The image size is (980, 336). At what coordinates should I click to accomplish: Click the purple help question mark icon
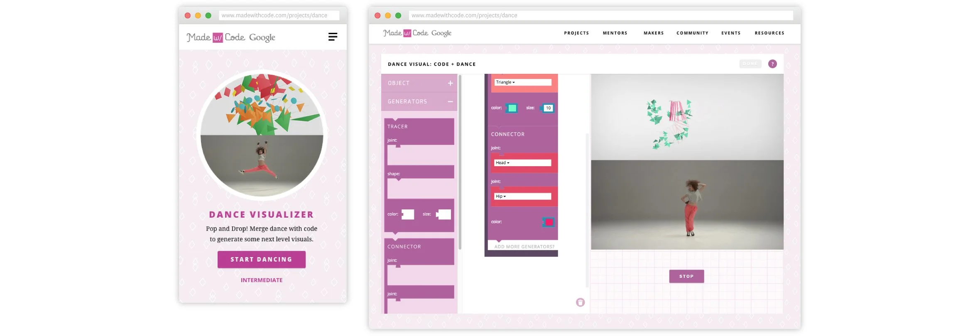(772, 64)
